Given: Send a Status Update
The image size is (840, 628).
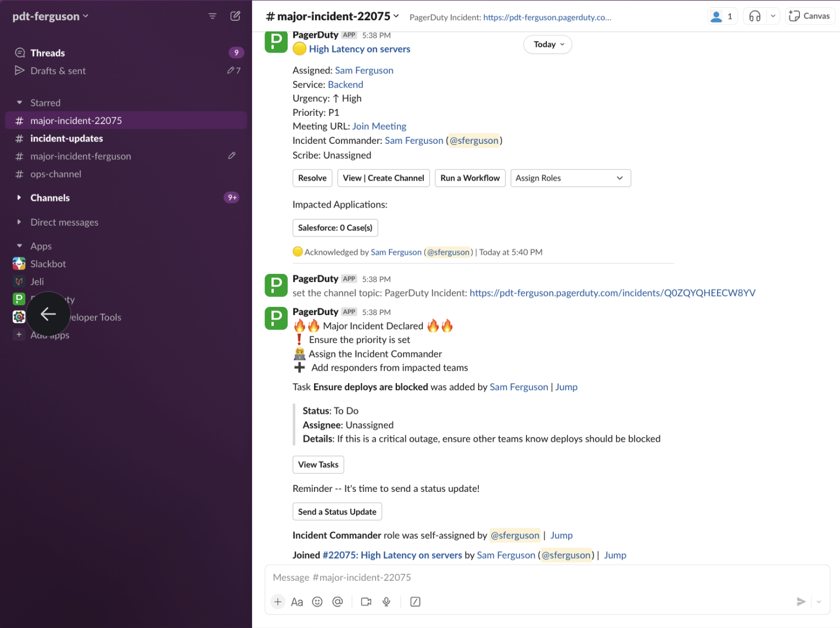Looking at the screenshot, I should tap(337, 511).
